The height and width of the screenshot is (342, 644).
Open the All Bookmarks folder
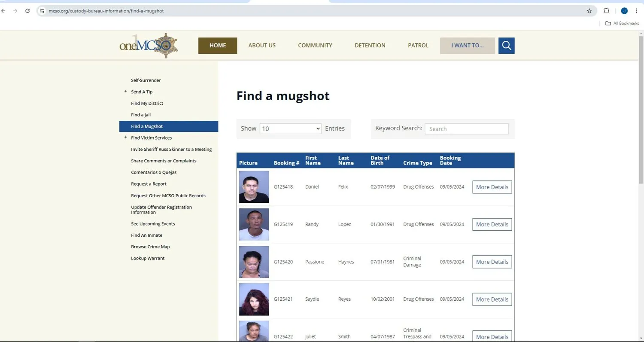(x=622, y=23)
